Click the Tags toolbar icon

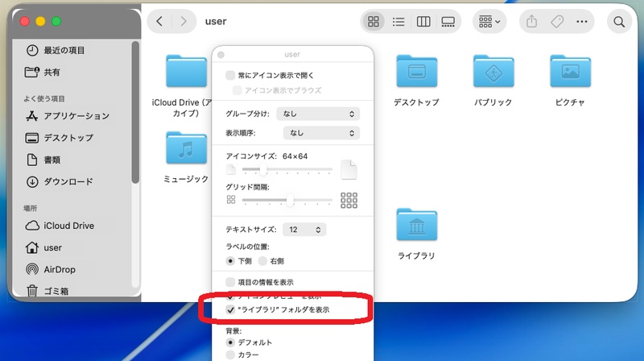click(x=557, y=22)
